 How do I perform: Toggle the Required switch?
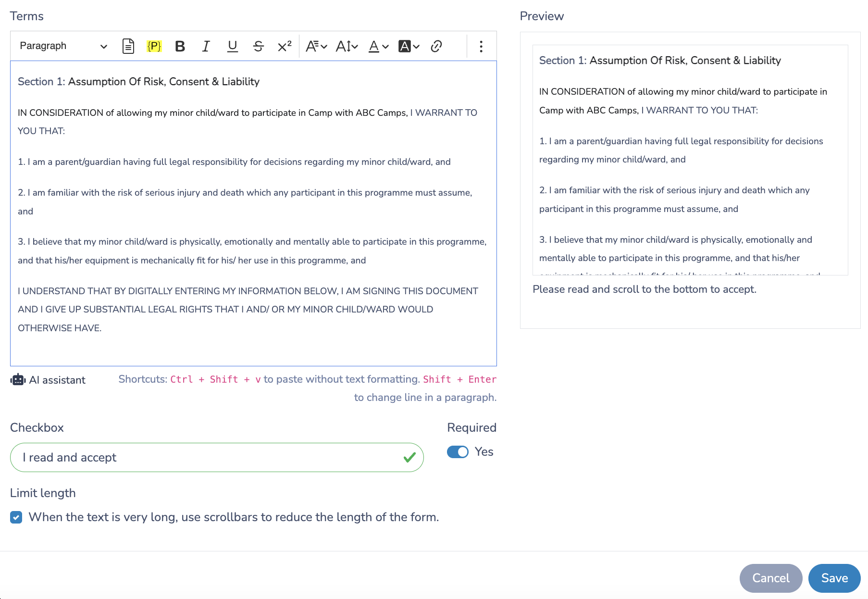(458, 452)
